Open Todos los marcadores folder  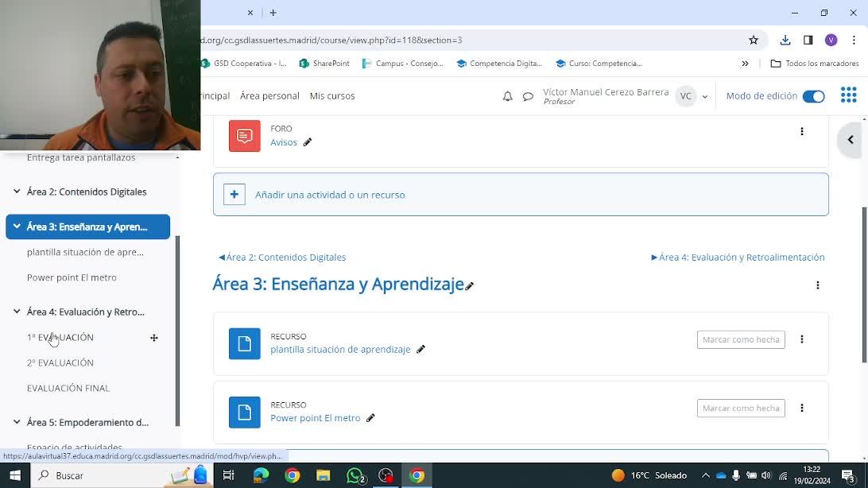(815, 64)
